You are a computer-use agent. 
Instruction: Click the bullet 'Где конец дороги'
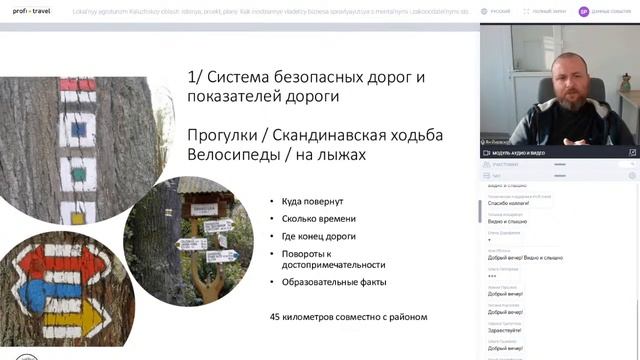(x=318, y=236)
